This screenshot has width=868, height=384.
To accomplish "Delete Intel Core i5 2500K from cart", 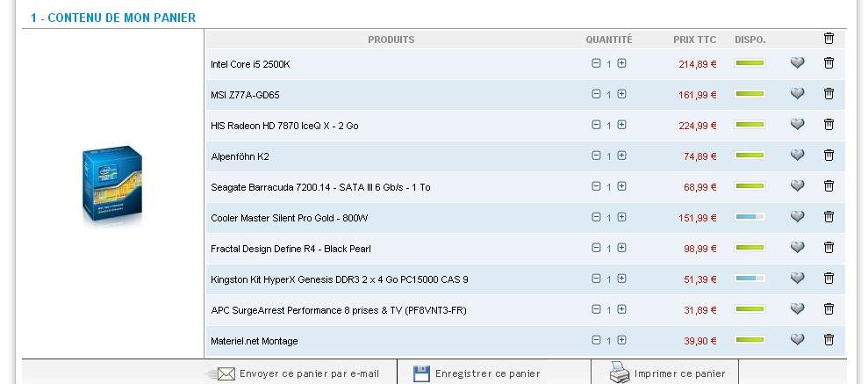I will tap(829, 63).
